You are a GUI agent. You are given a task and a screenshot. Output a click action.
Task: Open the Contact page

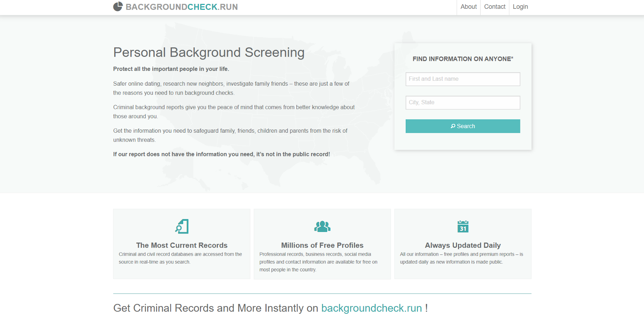tap(495, 7)
